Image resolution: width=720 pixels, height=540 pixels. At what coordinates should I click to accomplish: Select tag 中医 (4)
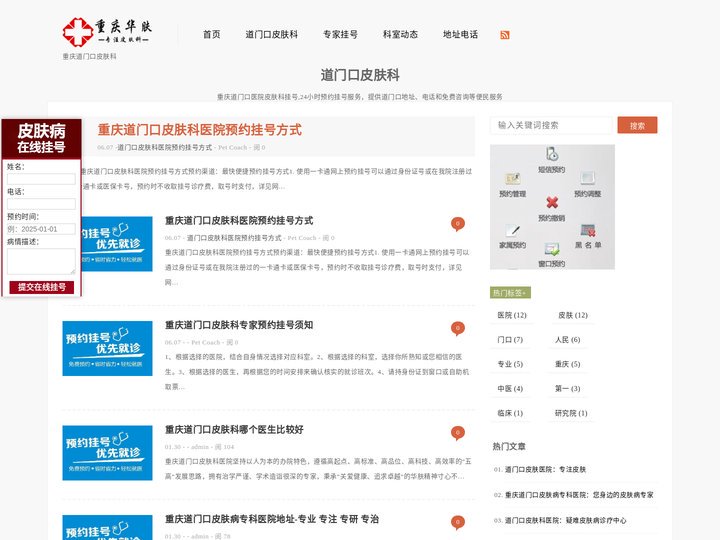coord(510,388)
